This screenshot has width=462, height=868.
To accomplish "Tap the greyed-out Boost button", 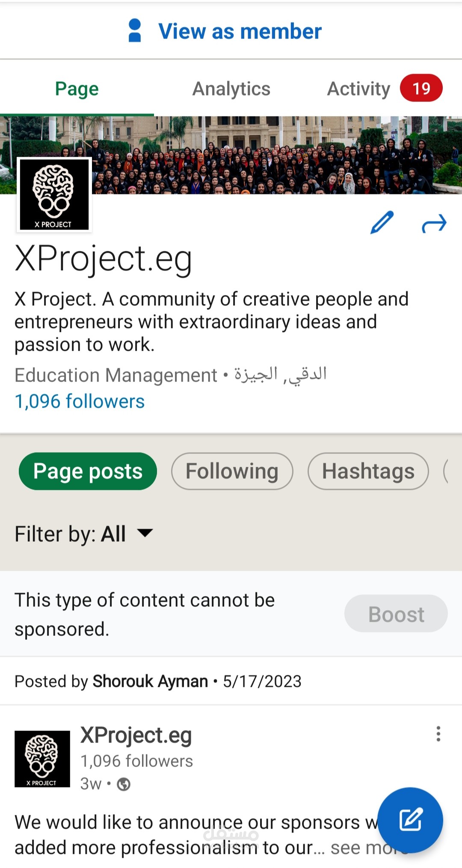I will click(x=396, y=614).
